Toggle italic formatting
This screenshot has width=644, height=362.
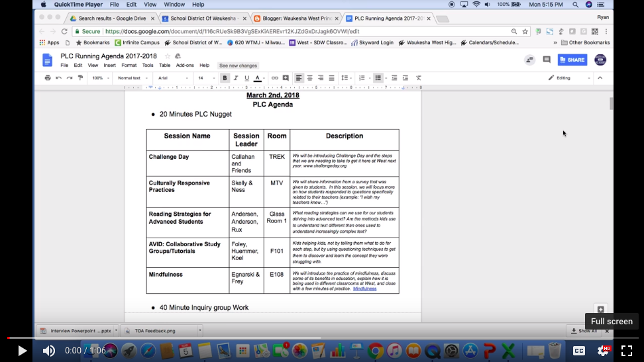point(236,78)
